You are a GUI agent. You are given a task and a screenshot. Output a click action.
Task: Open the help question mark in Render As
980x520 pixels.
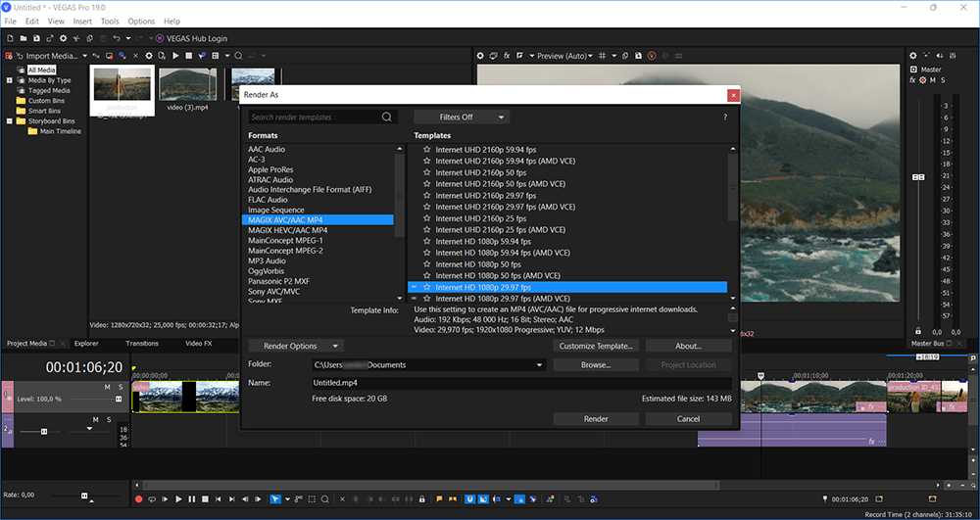point(724,118)
